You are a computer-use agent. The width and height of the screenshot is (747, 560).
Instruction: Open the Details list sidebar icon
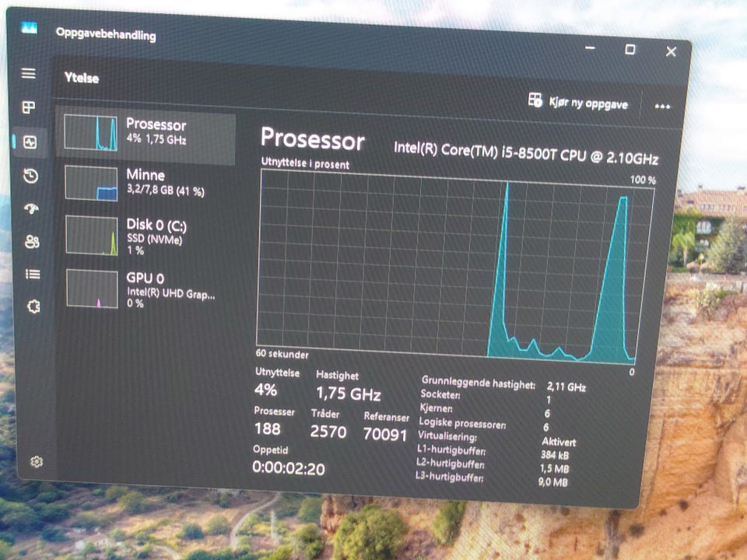pos(33,274)
